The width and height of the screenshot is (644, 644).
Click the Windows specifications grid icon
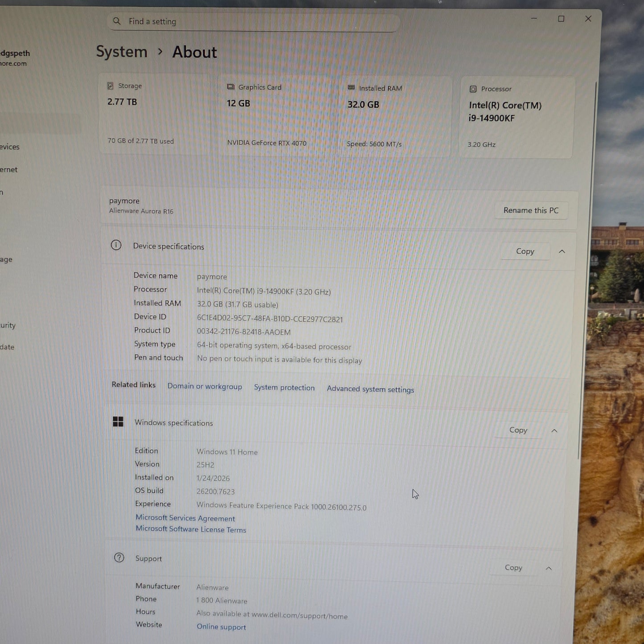pyautogui.click(x=118, y=421)
